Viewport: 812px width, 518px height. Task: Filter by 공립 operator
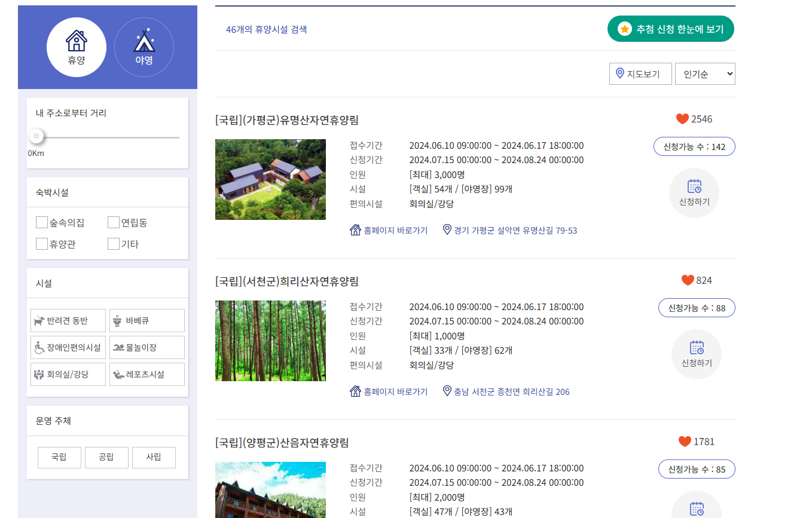[106, 457]
